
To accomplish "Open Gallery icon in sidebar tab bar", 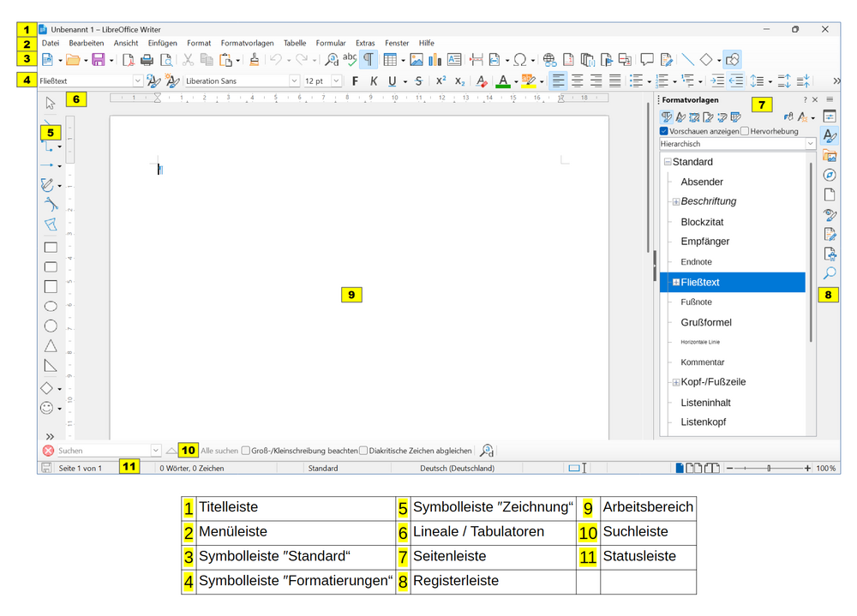I will click(x=830, y=156).
